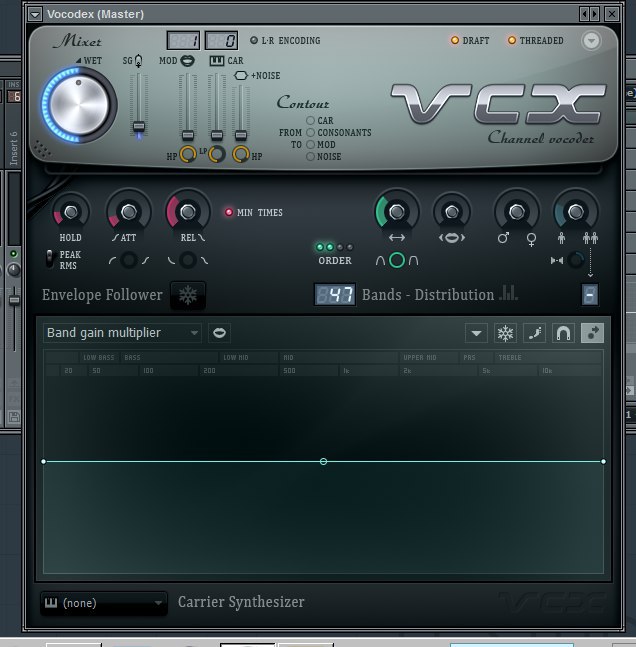Open the Vocodex window options menu arrow
Screen dimensions: 636x647
click(x=35, y=14)
